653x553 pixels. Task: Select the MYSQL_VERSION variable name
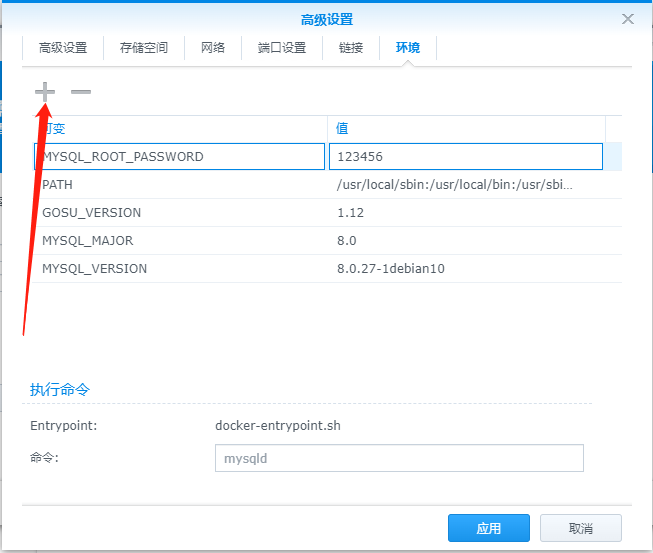[95, 269]
